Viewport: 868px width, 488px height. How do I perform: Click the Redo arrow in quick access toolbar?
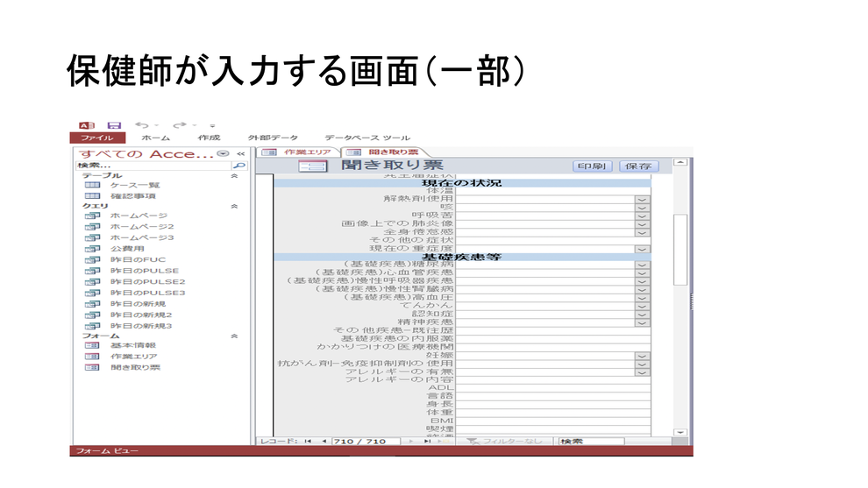point(180,125)
